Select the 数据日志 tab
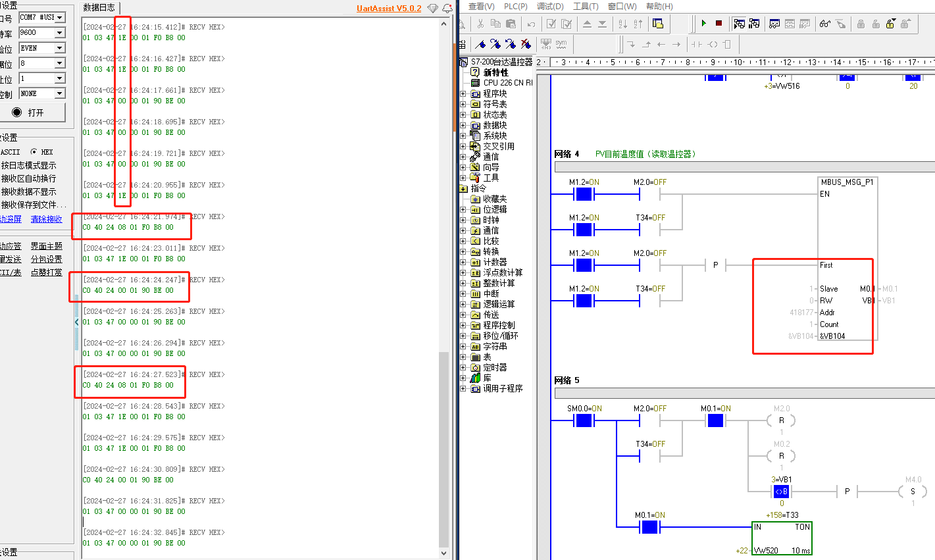Viewport: 935px width, 560px height. pyautogui.click(x=99, y=7)
